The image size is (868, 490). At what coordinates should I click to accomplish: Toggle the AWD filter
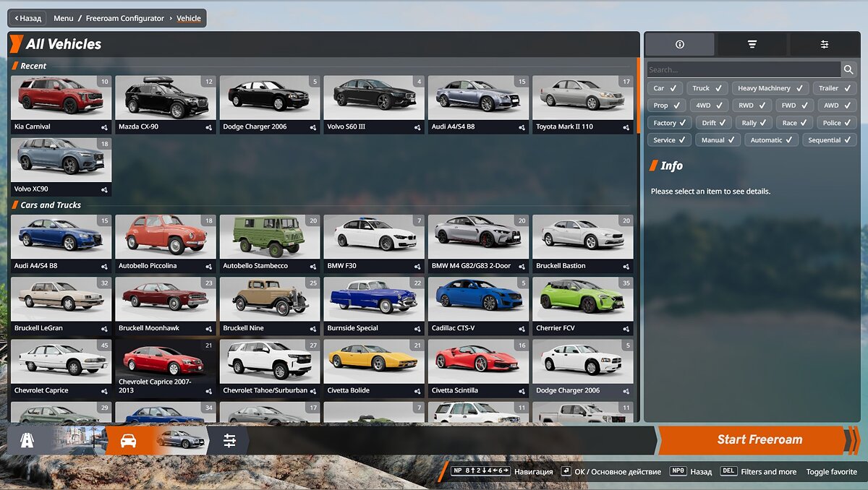click(x=837, y=106)
